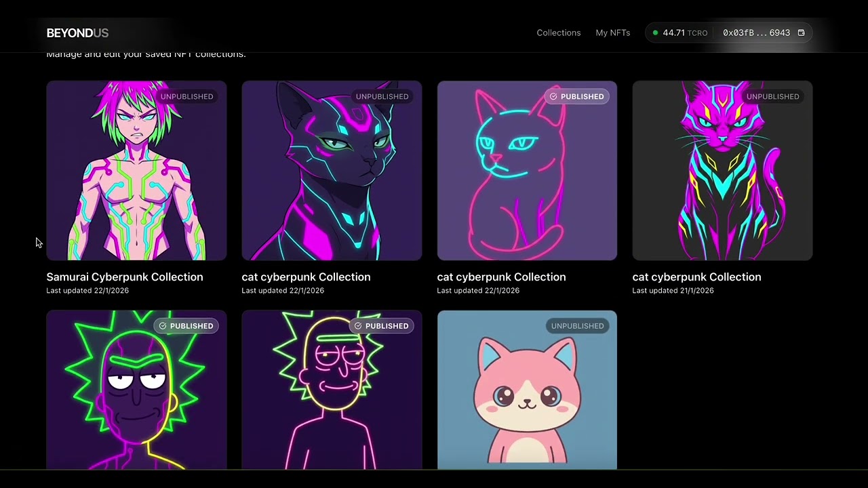Click the UNPUBLISHED badge on the pink kitten card
The width and height of the screenshot is (868, 488).
coord(577,326)
